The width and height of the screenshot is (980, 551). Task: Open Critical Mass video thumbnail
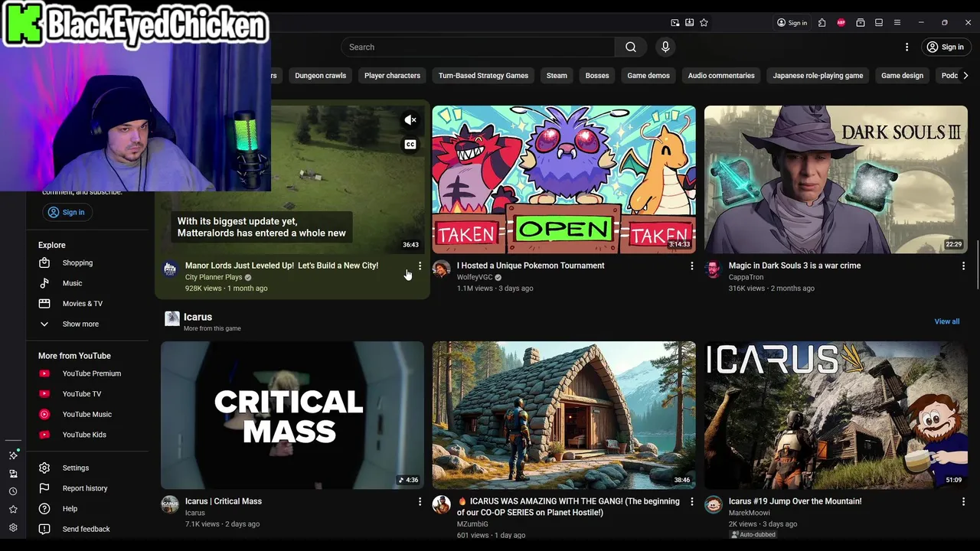(x=292, y=415)
